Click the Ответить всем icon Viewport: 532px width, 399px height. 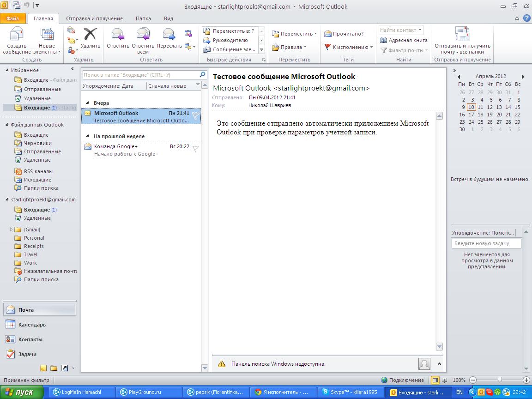[143, 34]
